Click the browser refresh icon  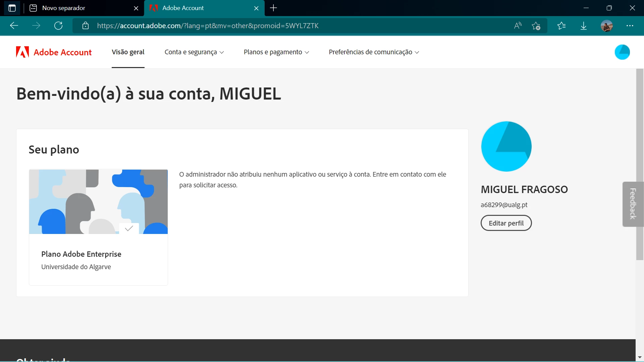pyautogui.click(x=58, y=26)
